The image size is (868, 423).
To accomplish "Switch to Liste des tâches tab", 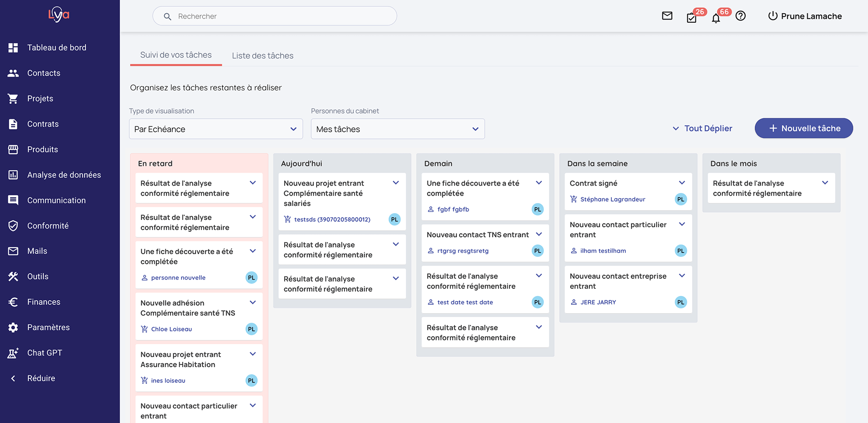I will point(263,56).
